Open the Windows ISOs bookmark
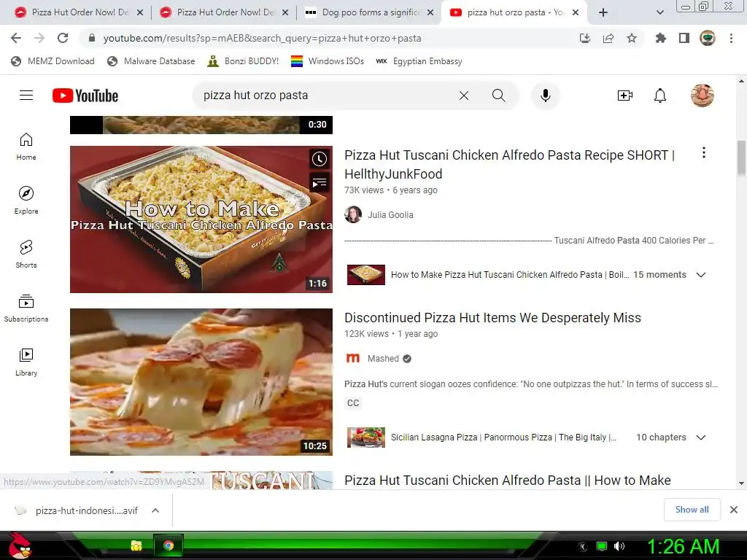Image resolution: width=747 pixels, height=560 pixels. [x=328, y=61]
